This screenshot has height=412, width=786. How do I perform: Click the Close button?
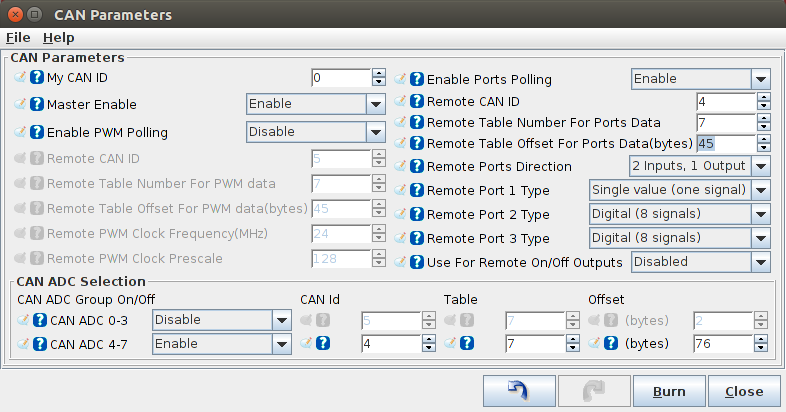[x=744, y=391]
